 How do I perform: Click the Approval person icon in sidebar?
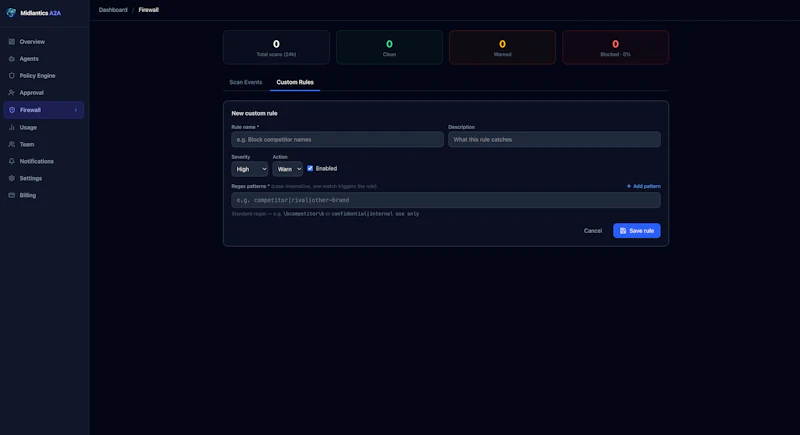pos(12,93)
